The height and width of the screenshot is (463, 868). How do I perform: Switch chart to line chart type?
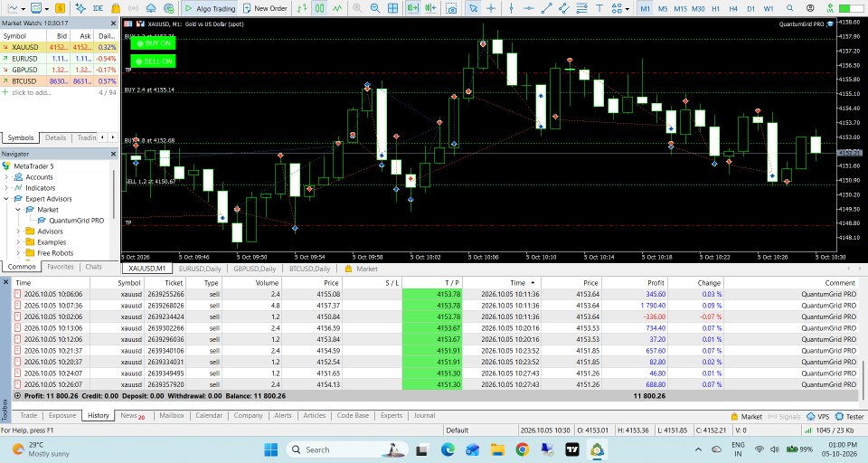click(337, 8)
